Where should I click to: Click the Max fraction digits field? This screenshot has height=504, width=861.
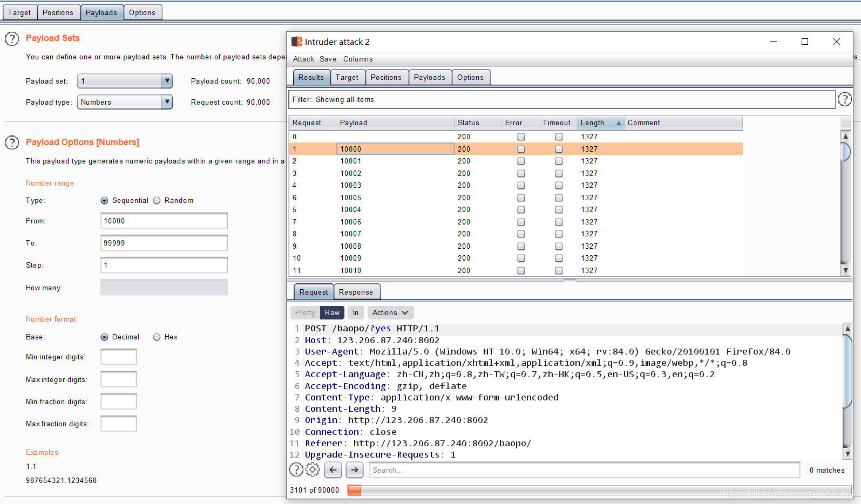(x=119, y=424)
